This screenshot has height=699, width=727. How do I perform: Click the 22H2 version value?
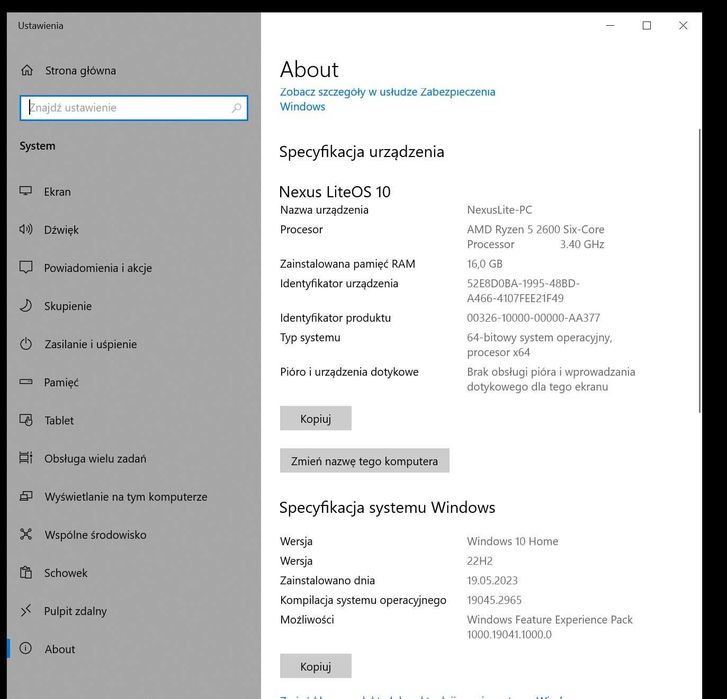(x=479, y=561)
